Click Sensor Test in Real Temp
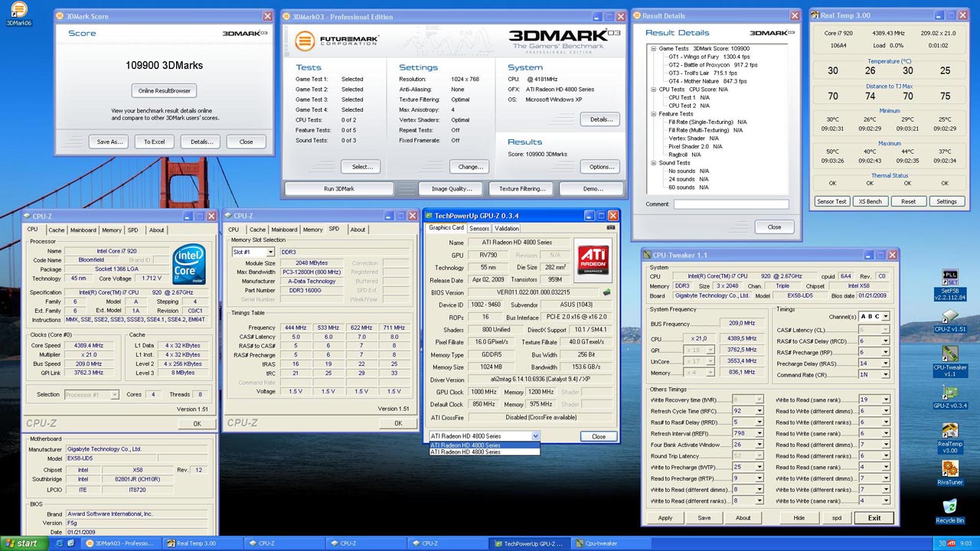 [x=831, y=201]
